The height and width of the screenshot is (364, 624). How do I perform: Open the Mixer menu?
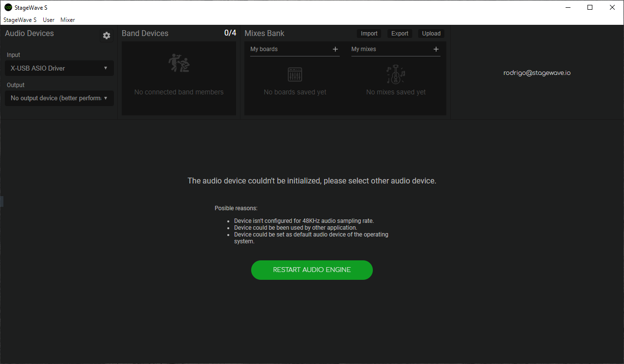click(68, 20)
